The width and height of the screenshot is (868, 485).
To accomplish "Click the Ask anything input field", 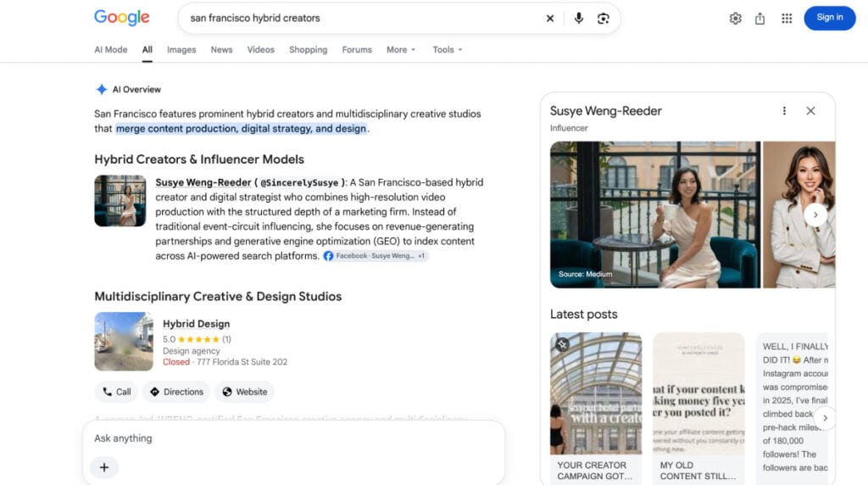I will (x=293, y=438).
